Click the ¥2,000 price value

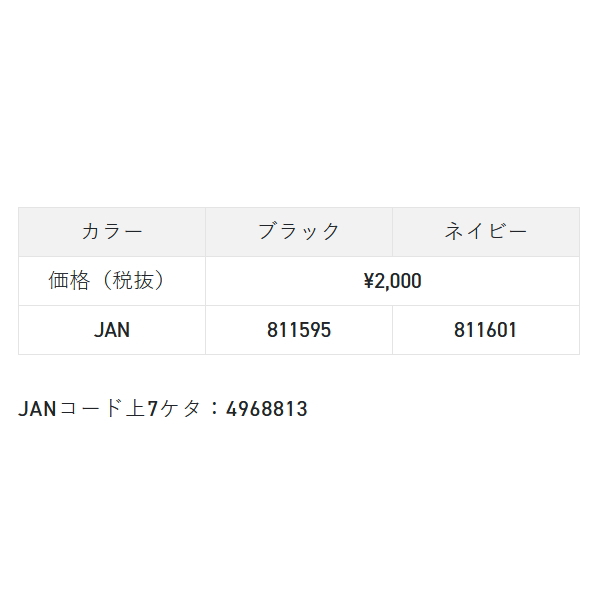(x=392, y=281)
